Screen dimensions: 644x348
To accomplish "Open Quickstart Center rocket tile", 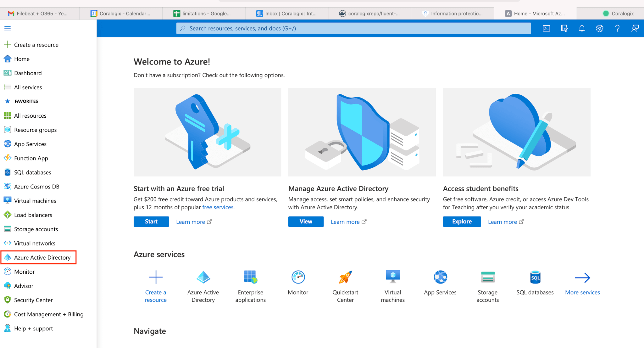I will pyautogui.click(x=345, y=286).
